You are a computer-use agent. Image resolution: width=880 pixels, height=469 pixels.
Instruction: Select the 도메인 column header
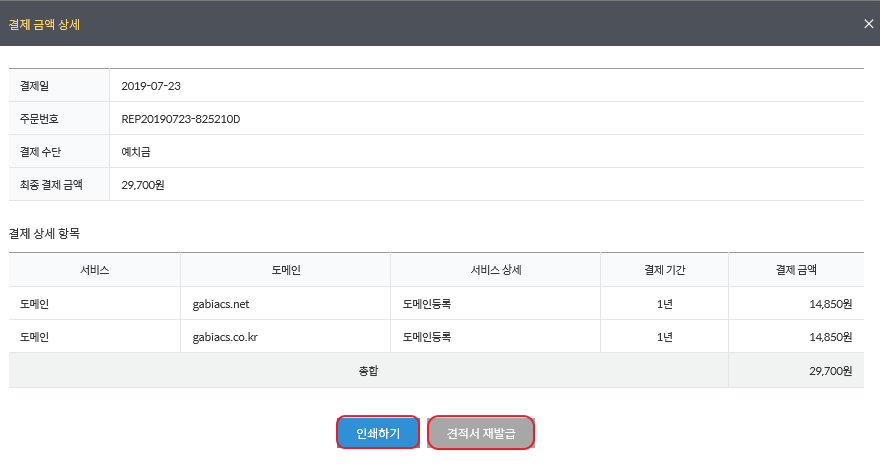click(286, 270)
